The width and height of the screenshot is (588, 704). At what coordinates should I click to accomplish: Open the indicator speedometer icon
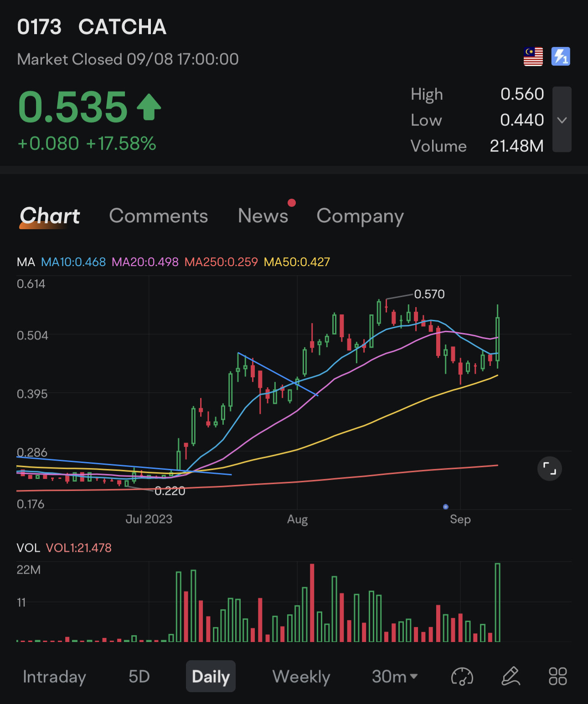point(462,676)
